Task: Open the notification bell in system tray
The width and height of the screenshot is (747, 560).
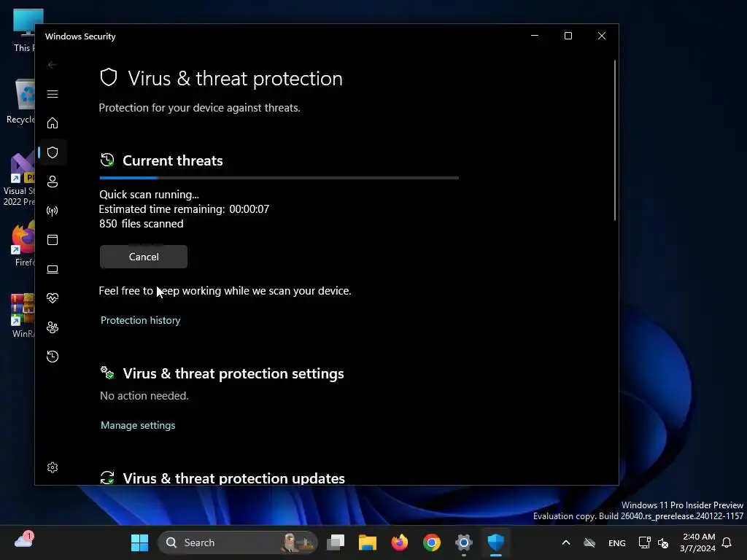Action: pyautogui.click(x=727, y=542)
